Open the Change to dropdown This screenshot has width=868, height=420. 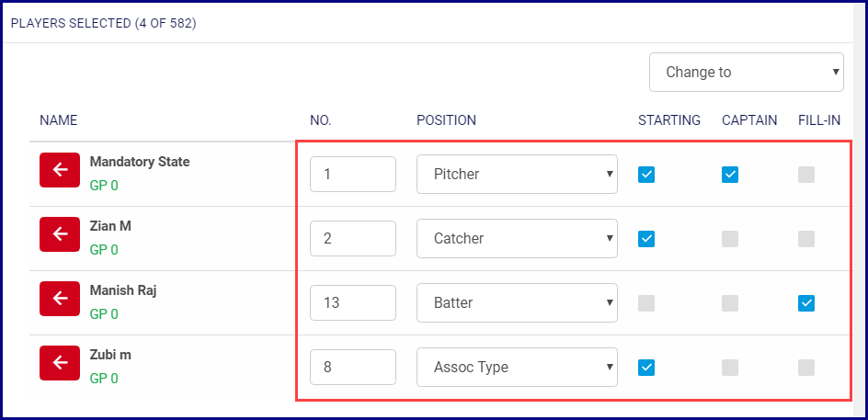point(746,72)
